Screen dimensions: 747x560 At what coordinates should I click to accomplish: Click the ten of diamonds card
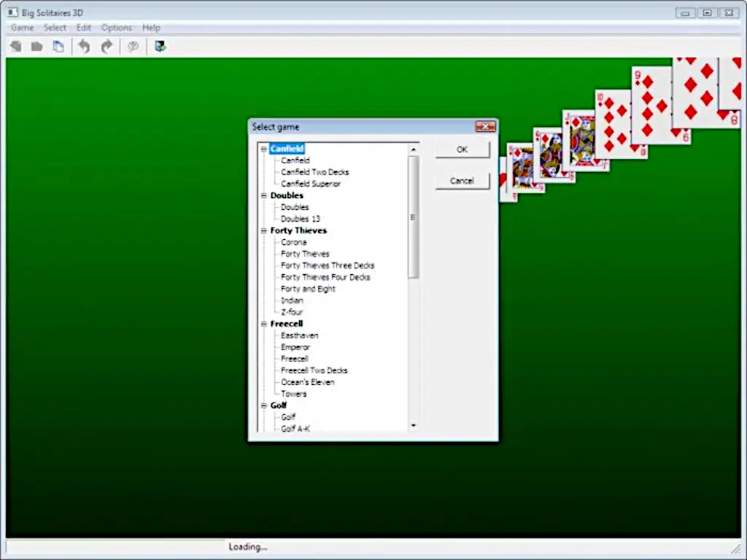tap(612, 124)
